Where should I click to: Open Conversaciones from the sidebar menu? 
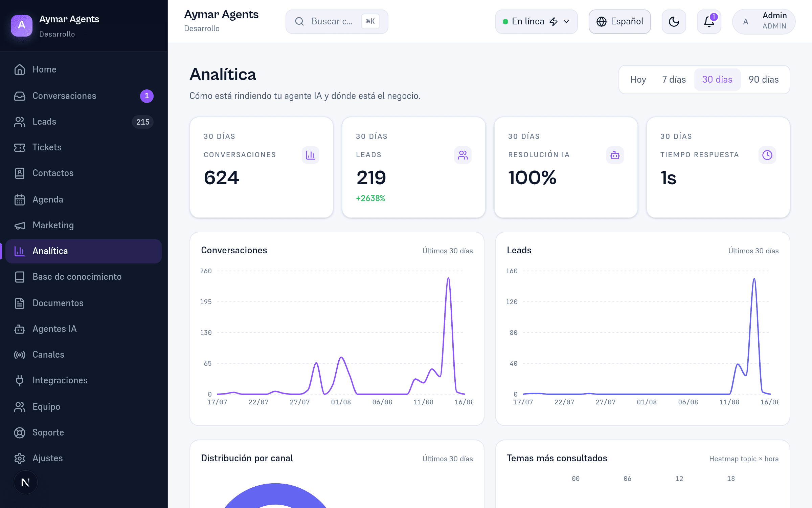pyautogui.click(x=84, y=96)
